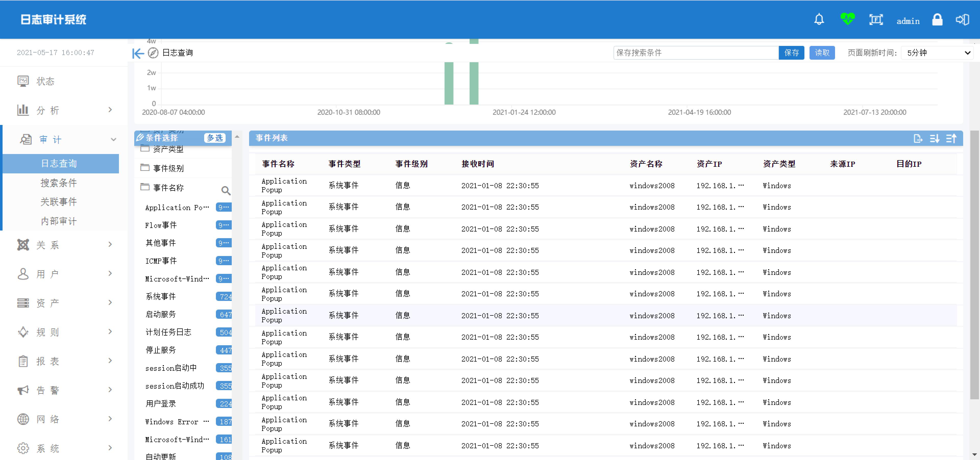980x460 pixels.
Task: Open the notification bell icon
Action: tap(819, 19)
